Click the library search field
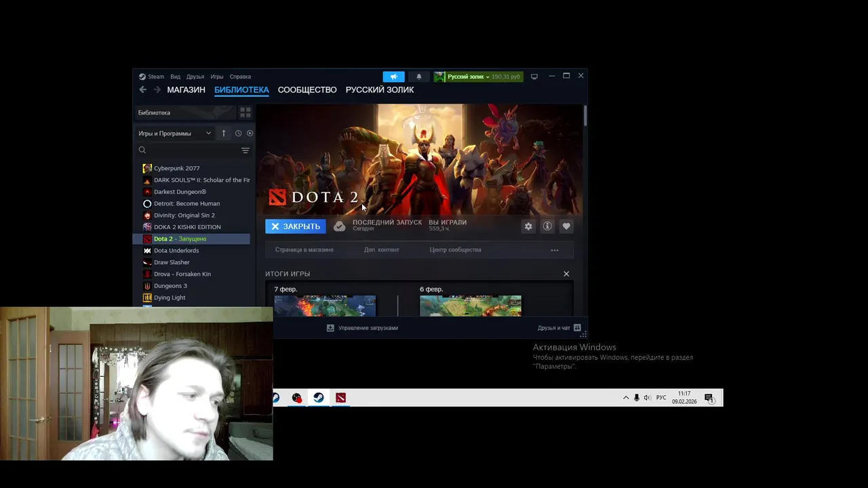 click(186, 150)
